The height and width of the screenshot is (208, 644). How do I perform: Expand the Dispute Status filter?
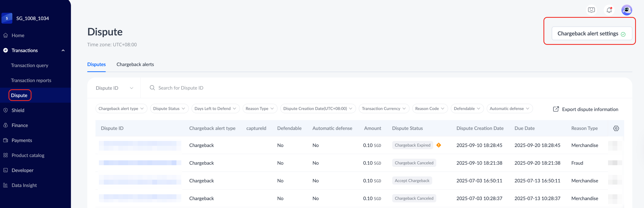click(169, 108)
